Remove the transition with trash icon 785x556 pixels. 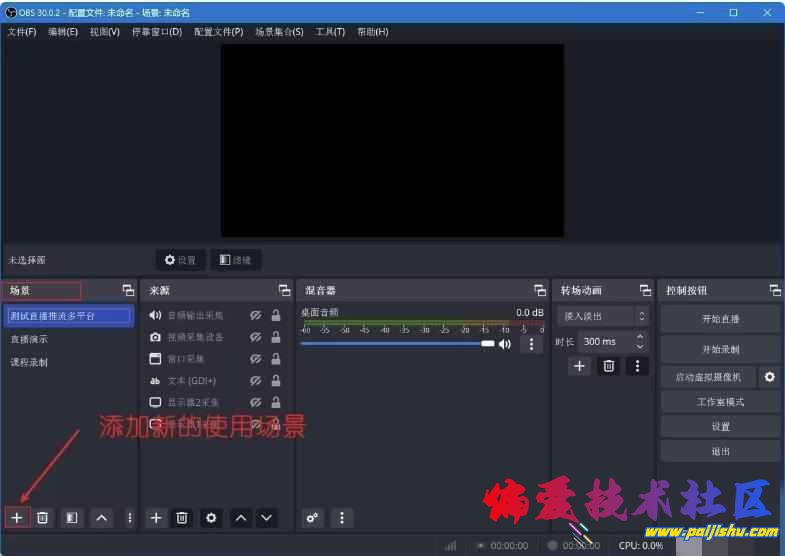[x=608, y=366]
